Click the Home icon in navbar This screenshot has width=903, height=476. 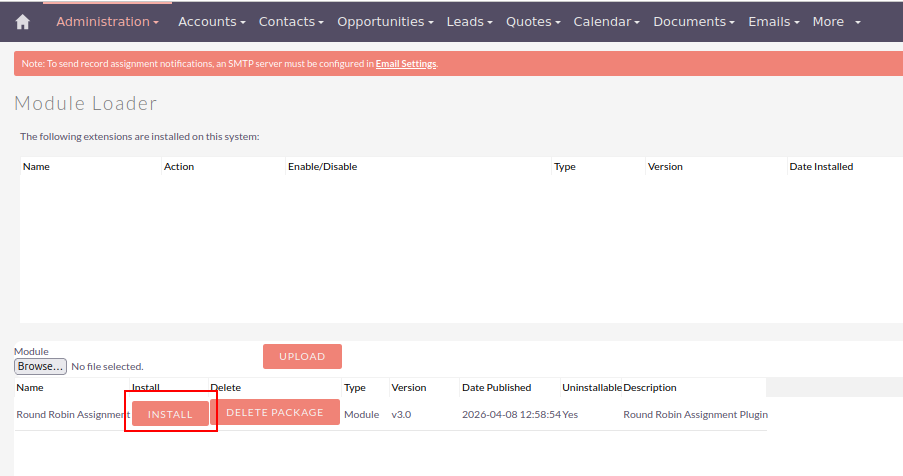pyautogui.click(x=23, y=22)
